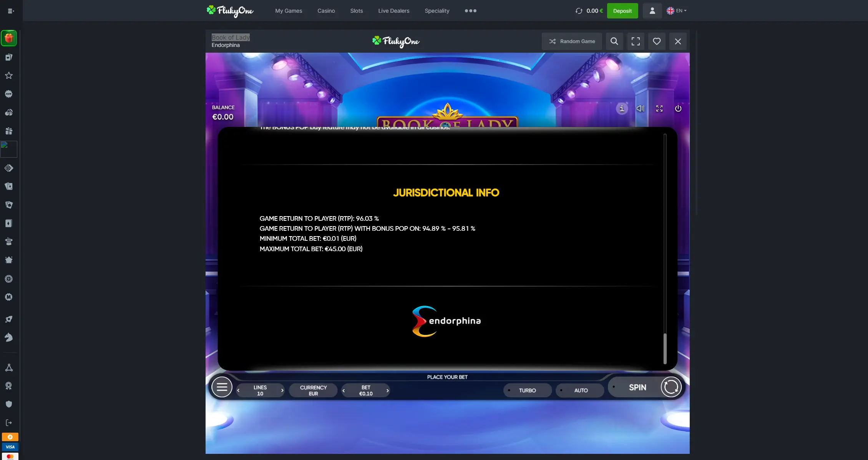Click the MAXIMUM TOTAL BET: €45.00 line
The height and width of the screenshot is (460, 868).
(x=311, y=249)
